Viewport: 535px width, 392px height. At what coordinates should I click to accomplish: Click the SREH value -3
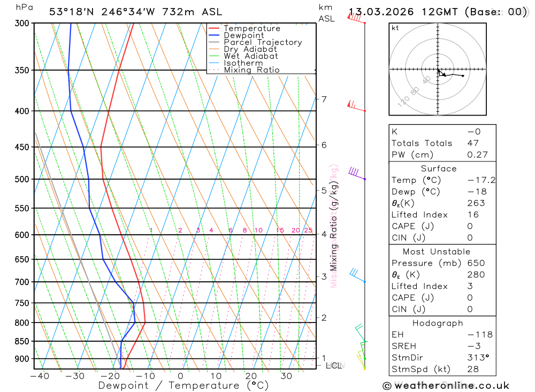[x=474, y=347]
